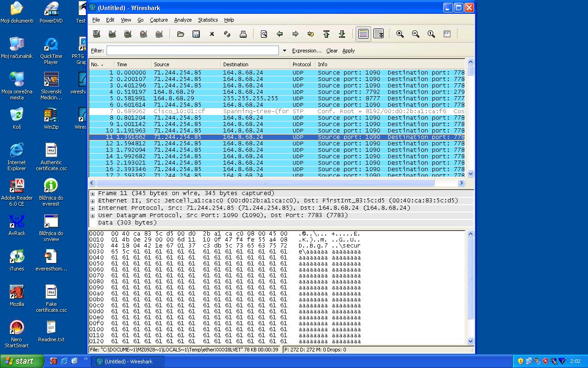This screenshot has width=588, height=368.
Task: Go to packet number icon
Action: tap(311, 34)
